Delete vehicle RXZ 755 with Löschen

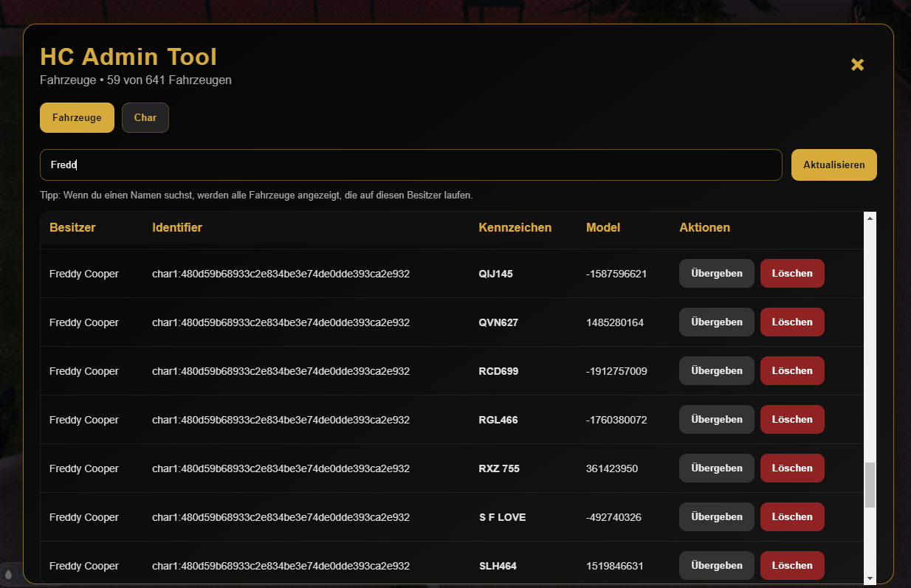(x=792, y=468)
